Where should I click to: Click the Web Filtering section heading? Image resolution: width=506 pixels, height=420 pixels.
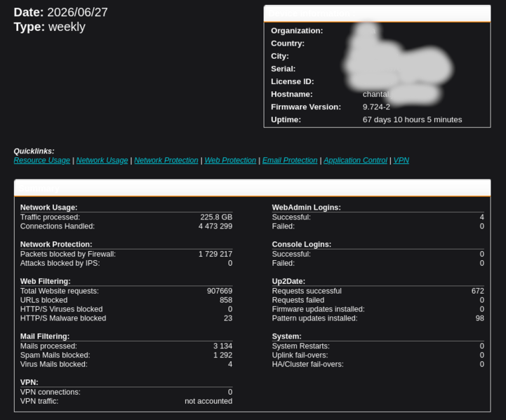click(x=45, y=281)
